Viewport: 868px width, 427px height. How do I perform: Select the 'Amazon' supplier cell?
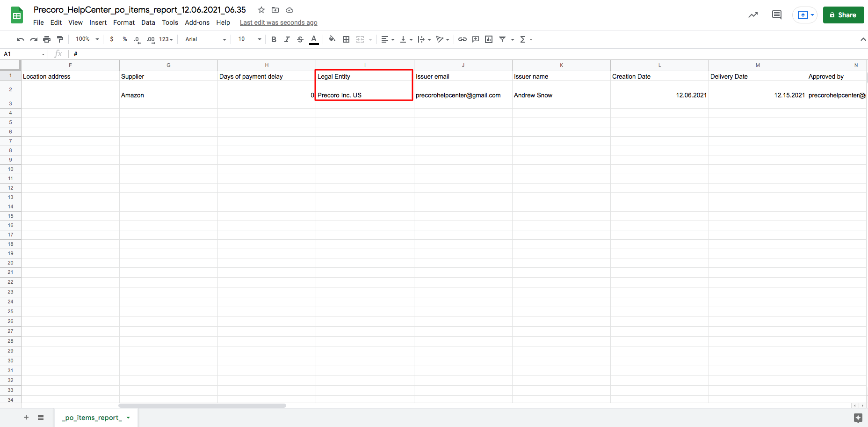tap(168, 90)
